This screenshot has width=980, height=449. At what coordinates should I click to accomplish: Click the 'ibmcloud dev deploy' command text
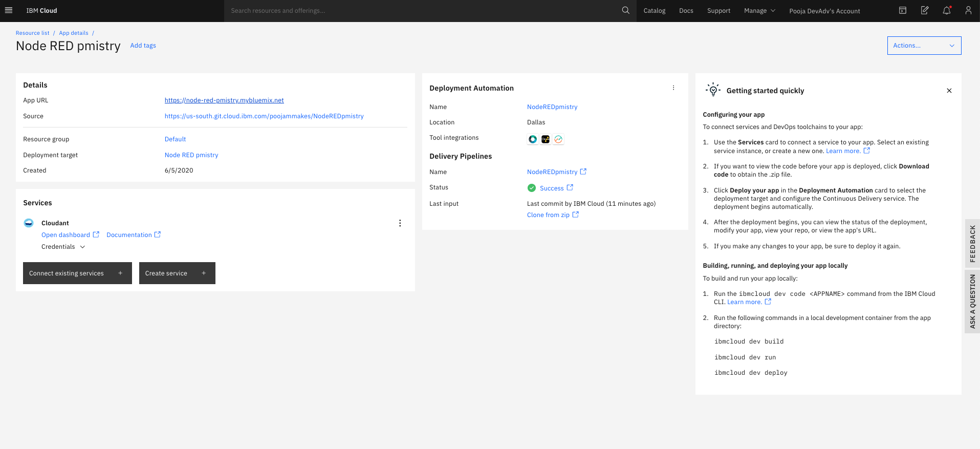(751, 373)
